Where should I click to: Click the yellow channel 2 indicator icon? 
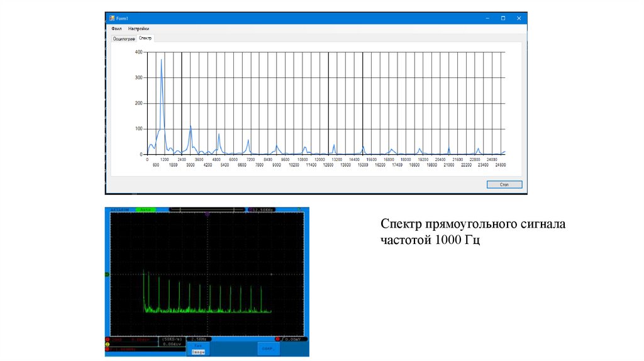(108, 345)
